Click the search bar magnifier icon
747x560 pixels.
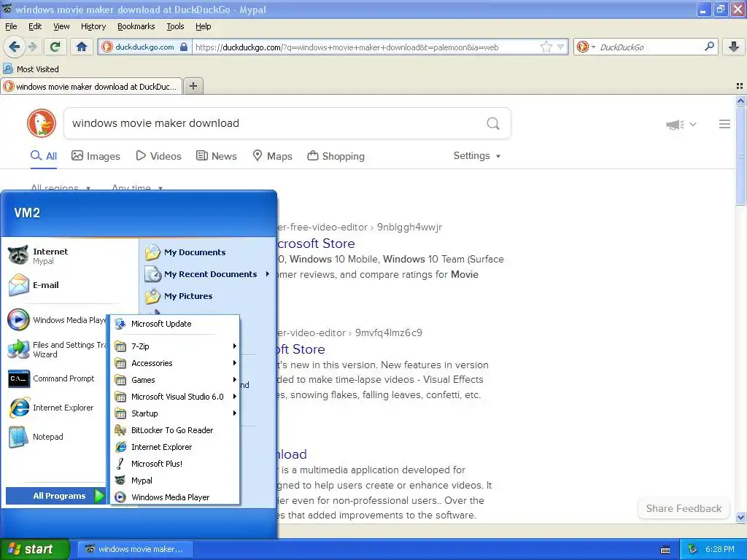(709, 47)
